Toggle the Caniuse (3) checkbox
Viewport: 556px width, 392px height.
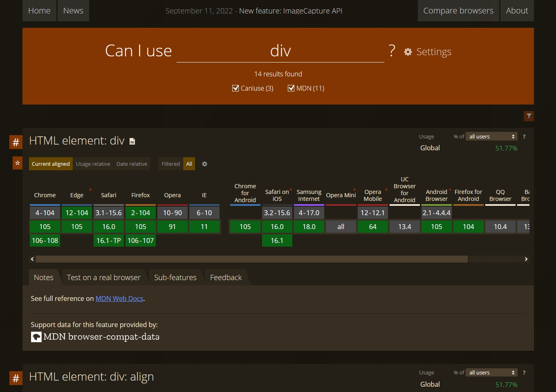tap(235, 88)
